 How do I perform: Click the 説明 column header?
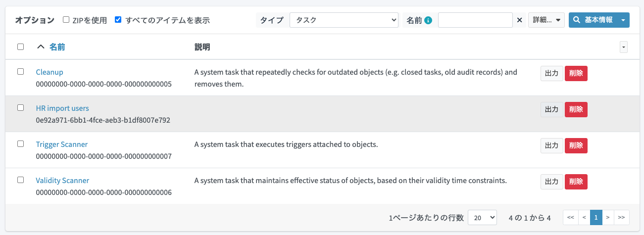click(202, 47)
